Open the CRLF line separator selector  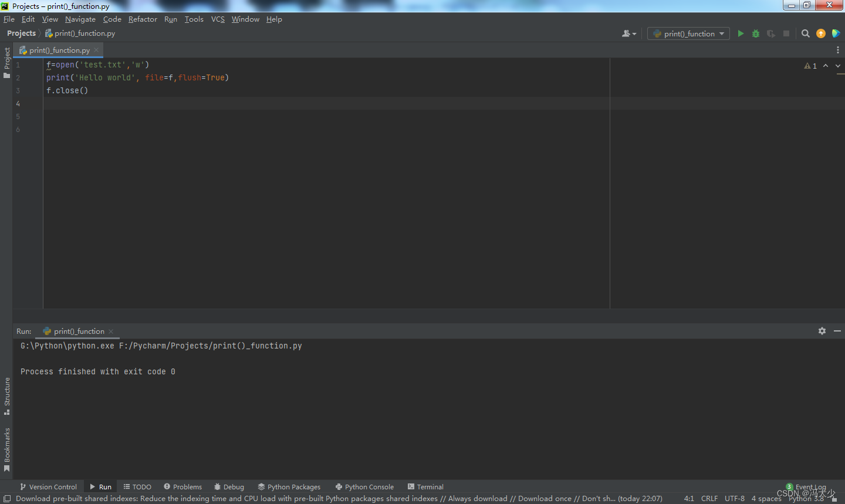click(709, 499)
